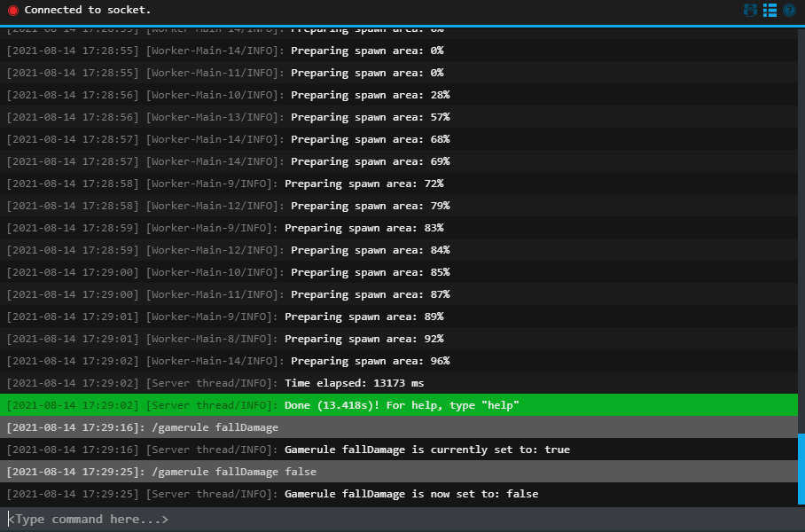The width and height of the screenshot is (805, 532).
Task: Click the 'Connected to socket.' status text
Action: tap(88, 10)
